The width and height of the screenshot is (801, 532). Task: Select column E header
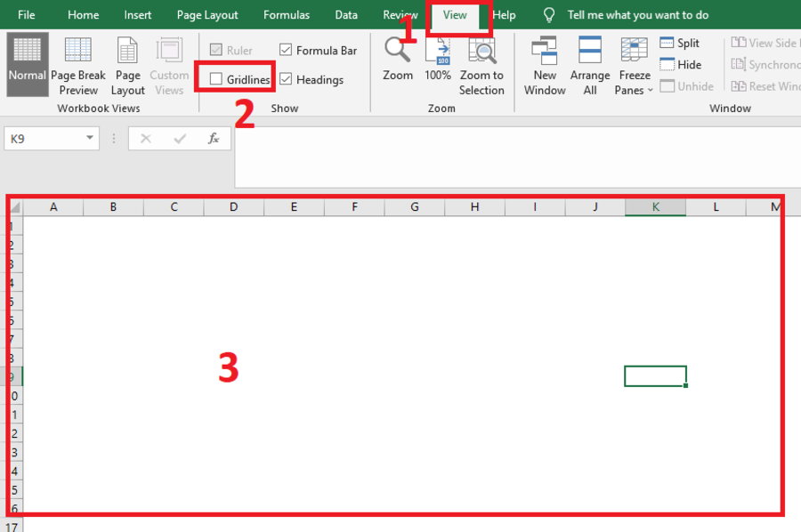pos(294,206)
